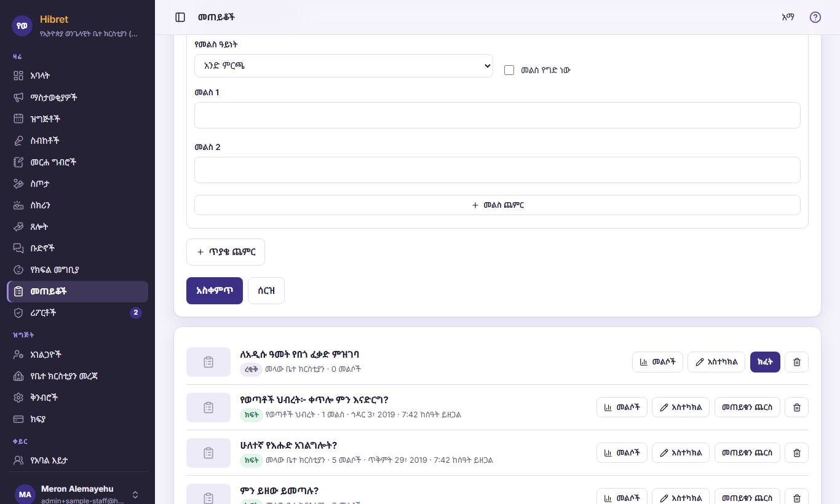The image size is (840, 504).
Task: Click the ሰርዝ cancel button
Action: [266, 291]
